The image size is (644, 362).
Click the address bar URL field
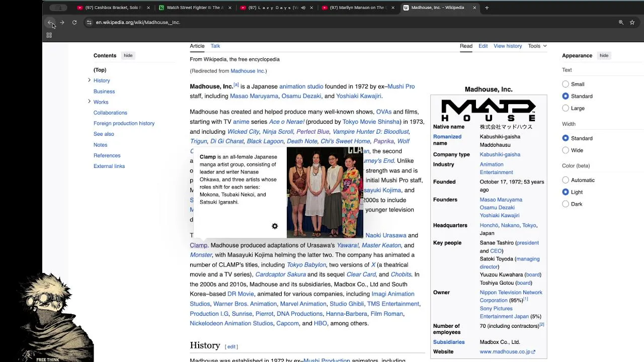click(x=352, y=22)
